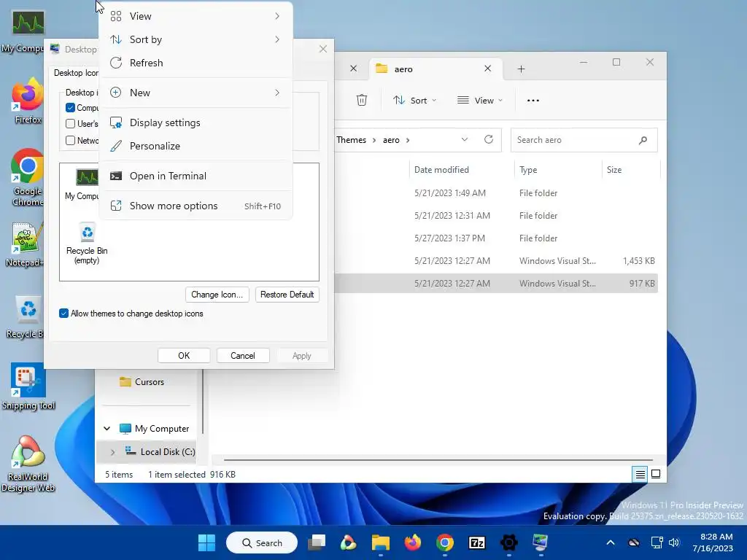Viewport: 747px width, 560px height.
Task: Toggle the User's Files checkbox
Action: pos(71,124)
